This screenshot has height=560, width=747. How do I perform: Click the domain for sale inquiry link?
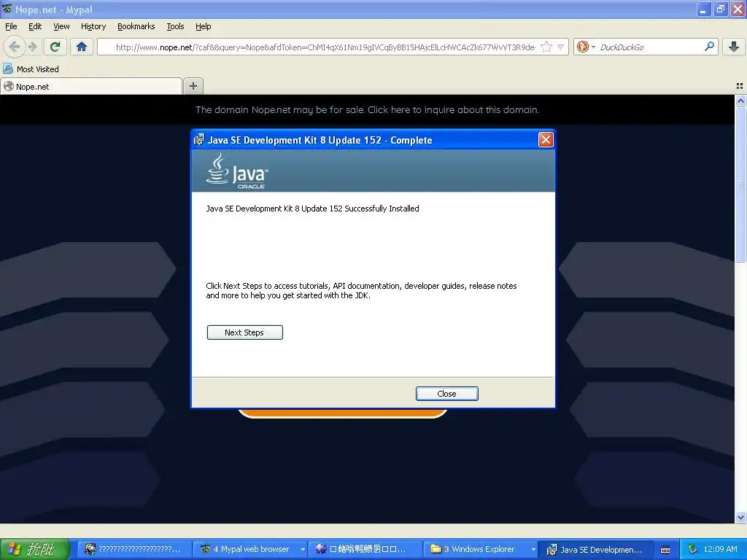click(x=368, y=109)
